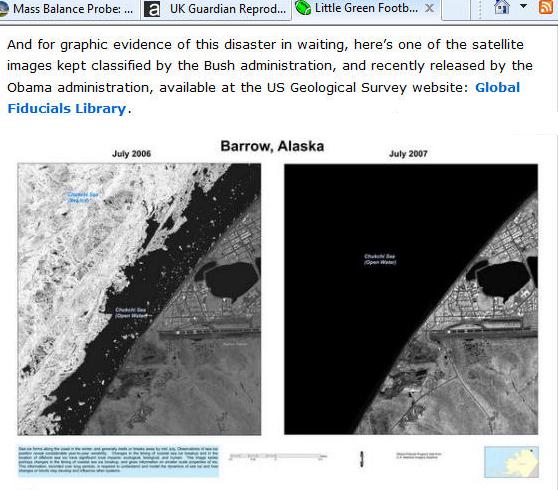Click the July 2007 caption

[408, 154]
